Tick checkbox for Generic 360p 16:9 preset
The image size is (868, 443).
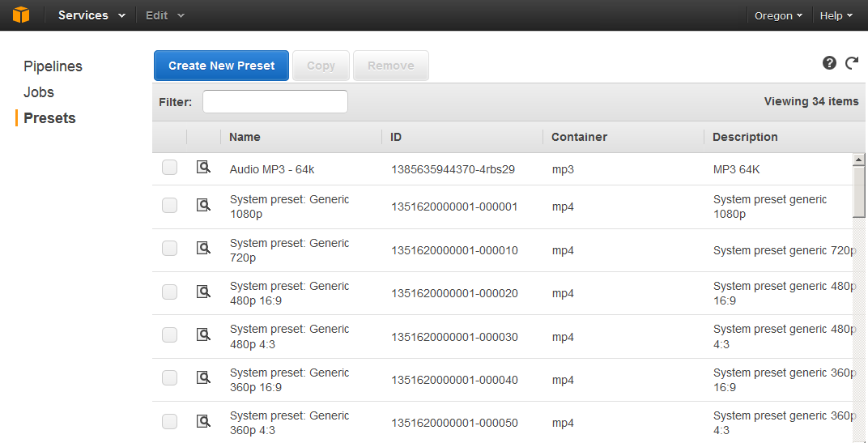click(x=169, y=378)
